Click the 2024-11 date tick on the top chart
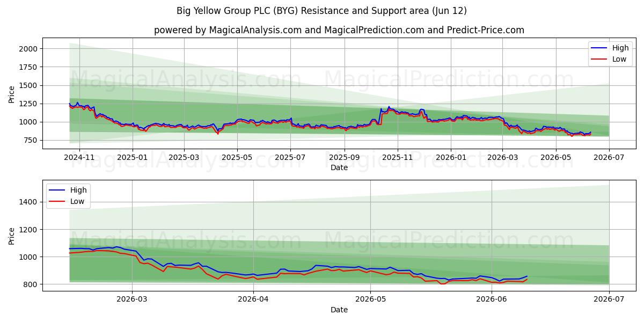 tap(79, 157)
